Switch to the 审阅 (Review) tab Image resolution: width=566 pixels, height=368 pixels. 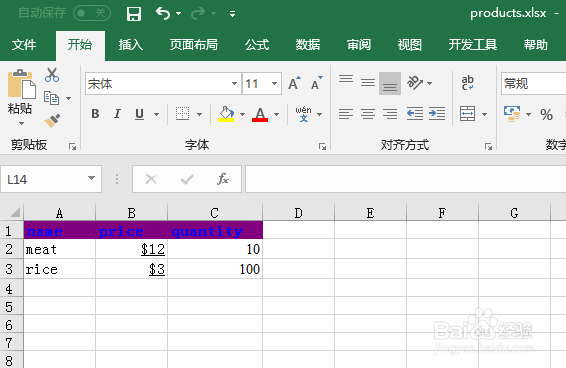[359, 45]
